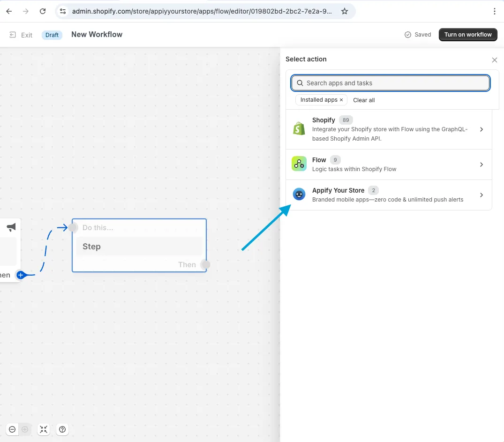504x442 pixels.
Task: Click the Exit door icon
Action: 13,35
